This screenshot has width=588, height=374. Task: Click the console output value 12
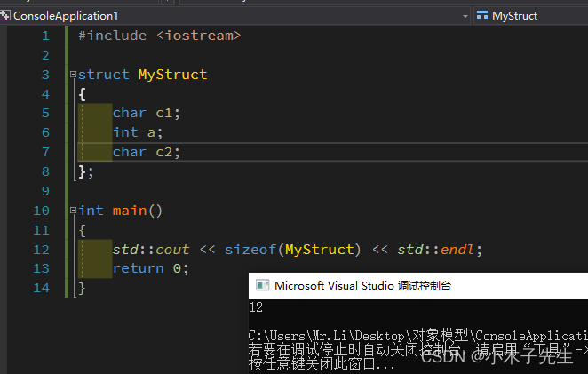[256, 307]
